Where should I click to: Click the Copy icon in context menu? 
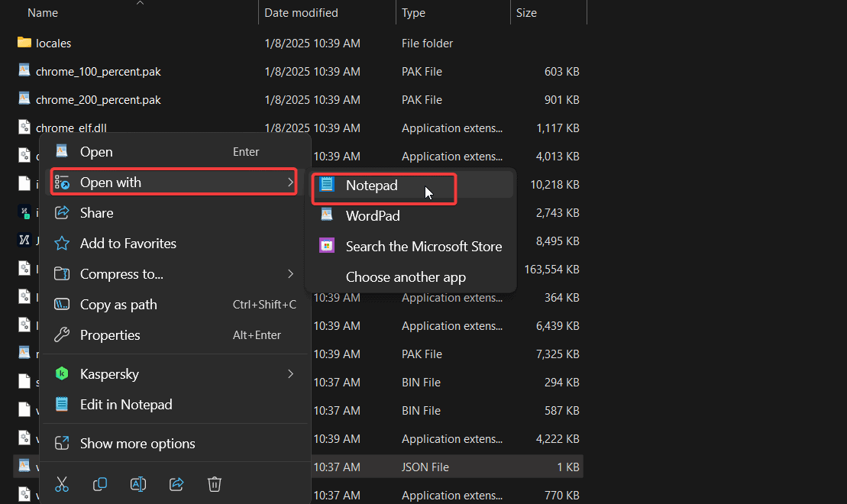tap(100, 485)
